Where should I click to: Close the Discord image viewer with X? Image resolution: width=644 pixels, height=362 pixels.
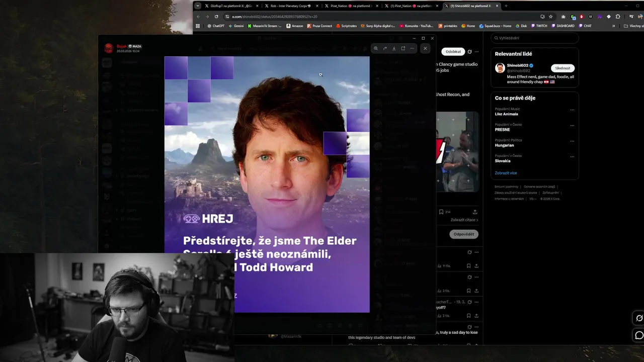(x=425, y=48)
